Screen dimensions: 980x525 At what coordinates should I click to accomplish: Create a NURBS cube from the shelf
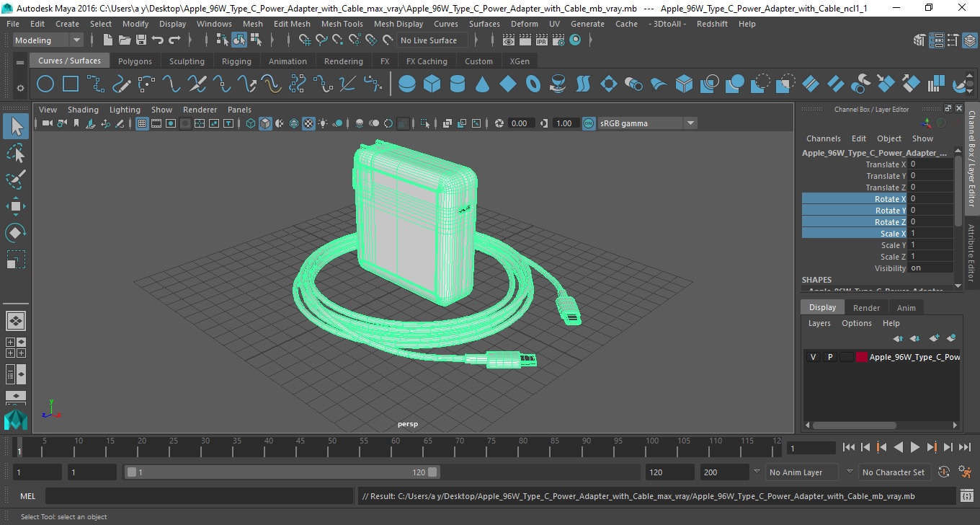[432, 84]
